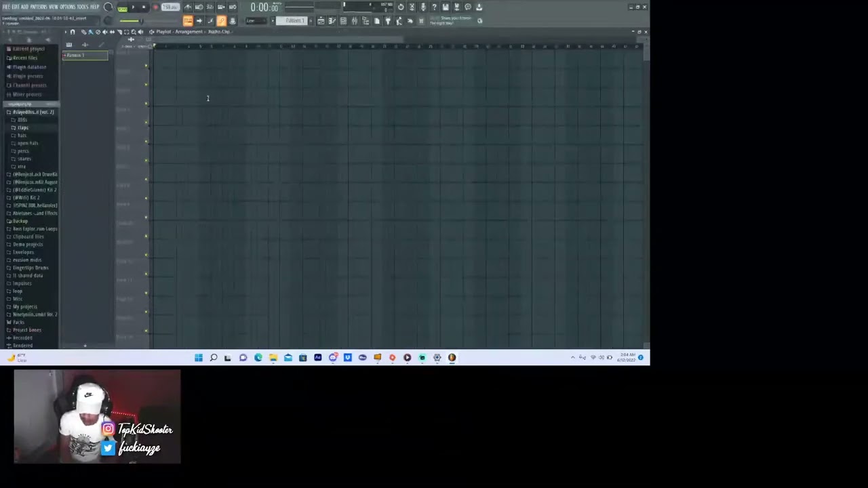Click the Windows Start button on taskbar
The height and width of the screenshot is (488, 868).
pos(199,358)
